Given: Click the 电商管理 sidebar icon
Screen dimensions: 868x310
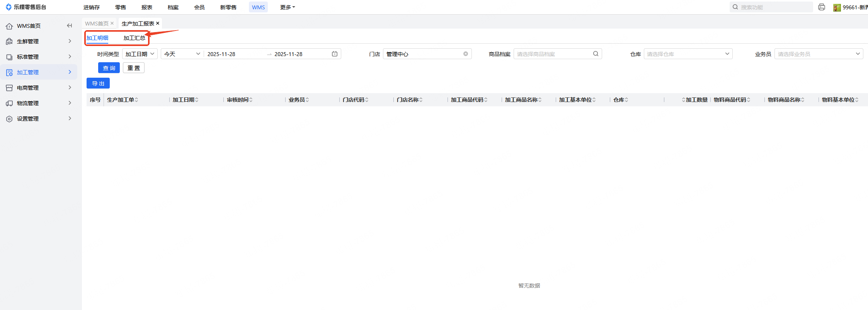Looking at the screenshot, I should coord(9,88).
